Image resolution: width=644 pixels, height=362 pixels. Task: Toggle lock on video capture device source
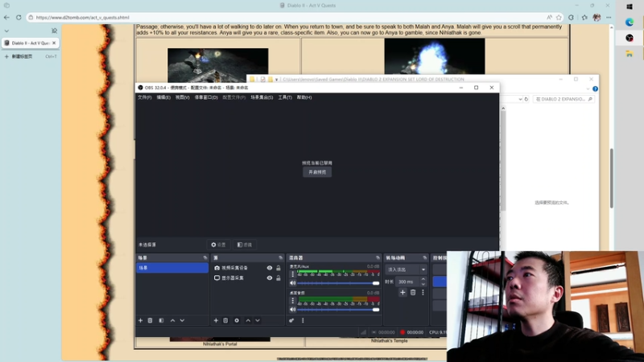(279, 268)
